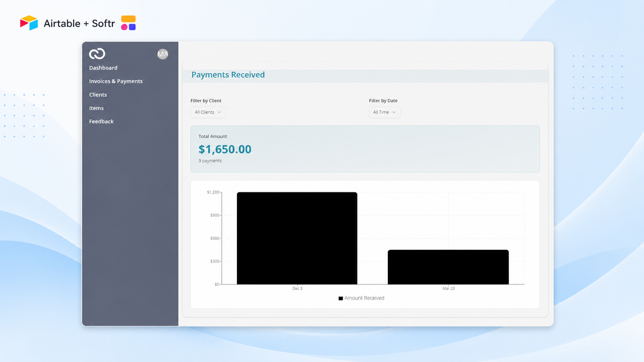This screenshot has width=644, height=362.
Task: Expand the All Time date dropdown
Action: [x=384, y=112]
